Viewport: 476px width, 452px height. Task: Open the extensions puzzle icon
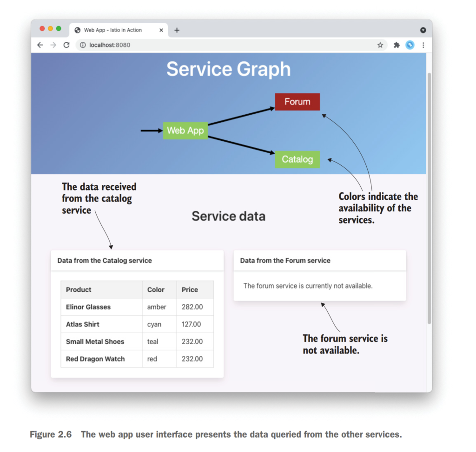[x=397, y=45]
